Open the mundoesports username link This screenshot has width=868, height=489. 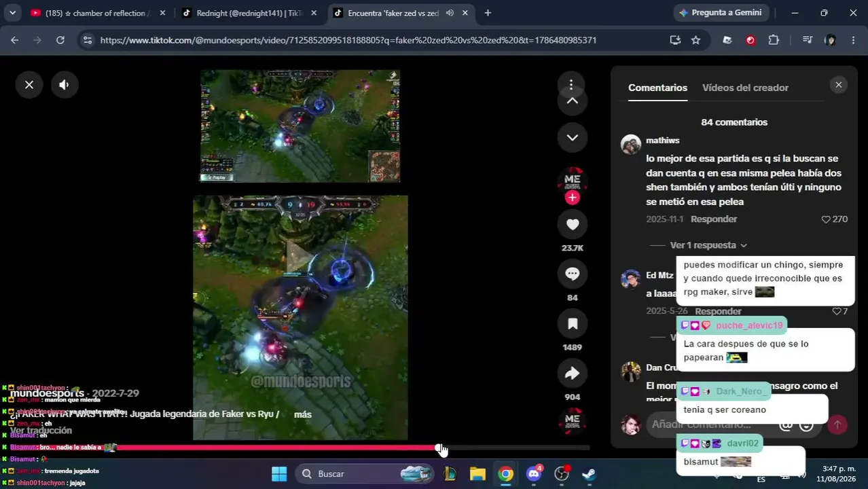point(47,393)
